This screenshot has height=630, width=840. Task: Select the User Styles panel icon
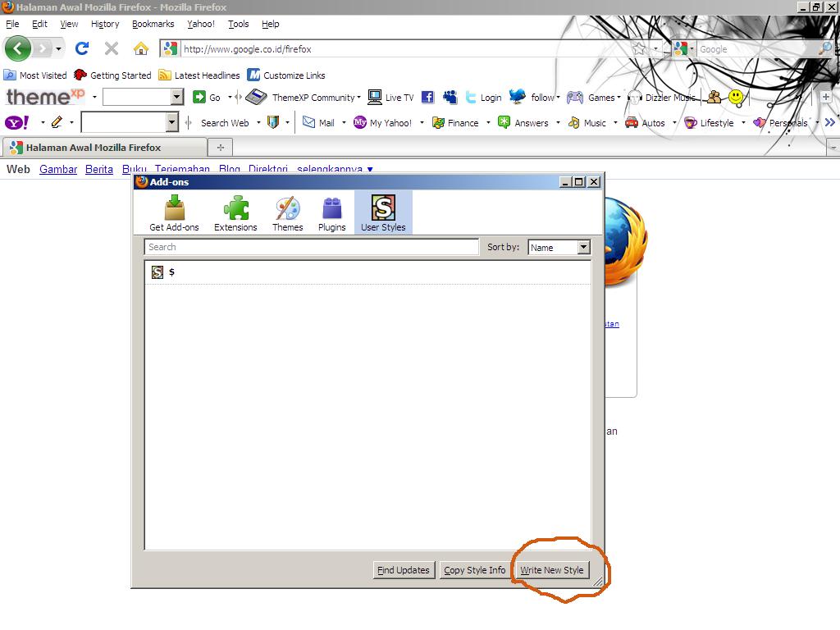(x=383, y=212)
